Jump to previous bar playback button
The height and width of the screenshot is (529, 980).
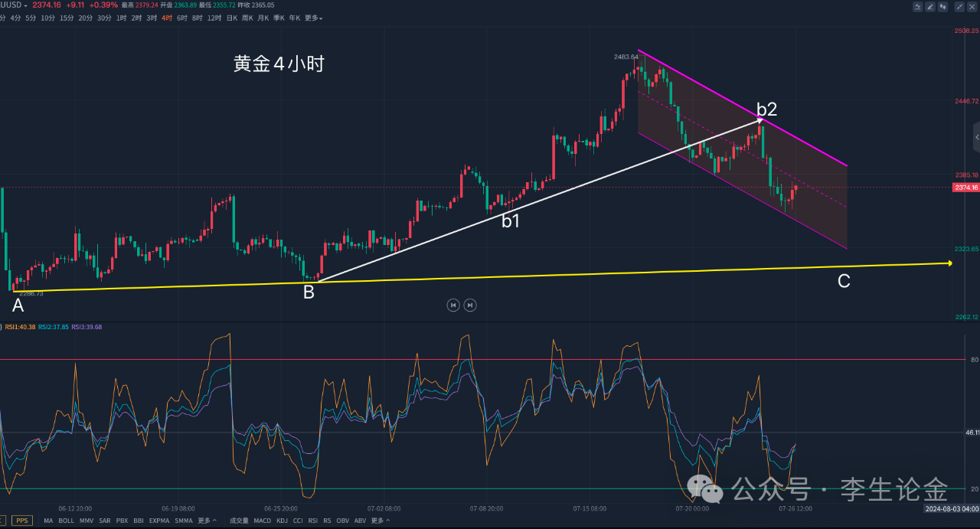453,305
